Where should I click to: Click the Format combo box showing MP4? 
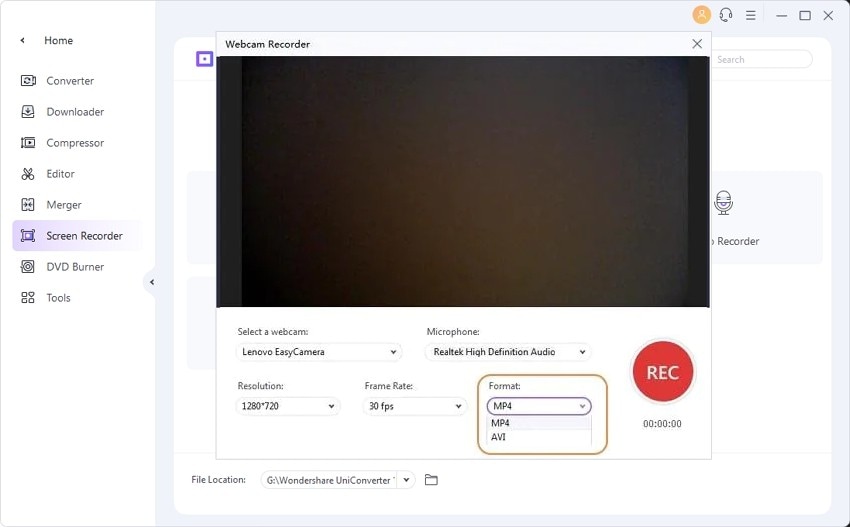point(539,406)
